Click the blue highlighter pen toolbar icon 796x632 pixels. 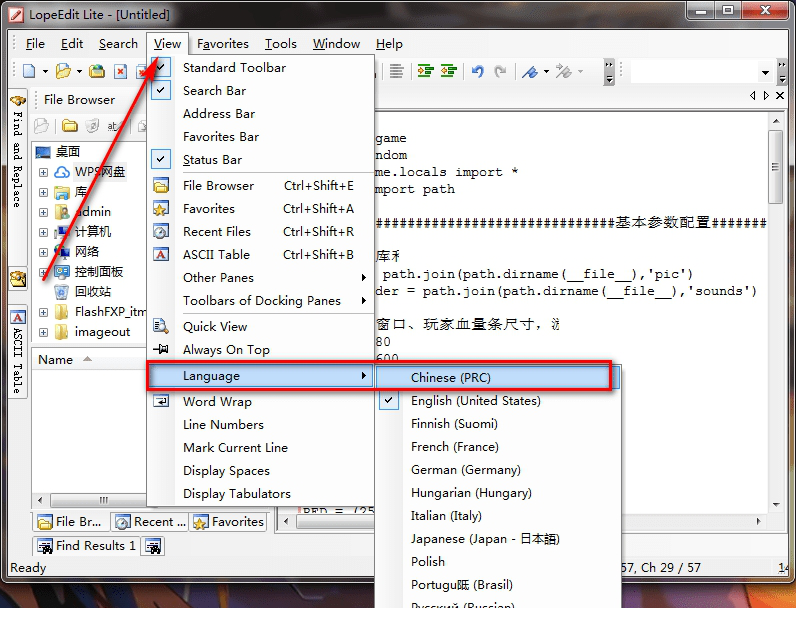[x=530, y=72]
